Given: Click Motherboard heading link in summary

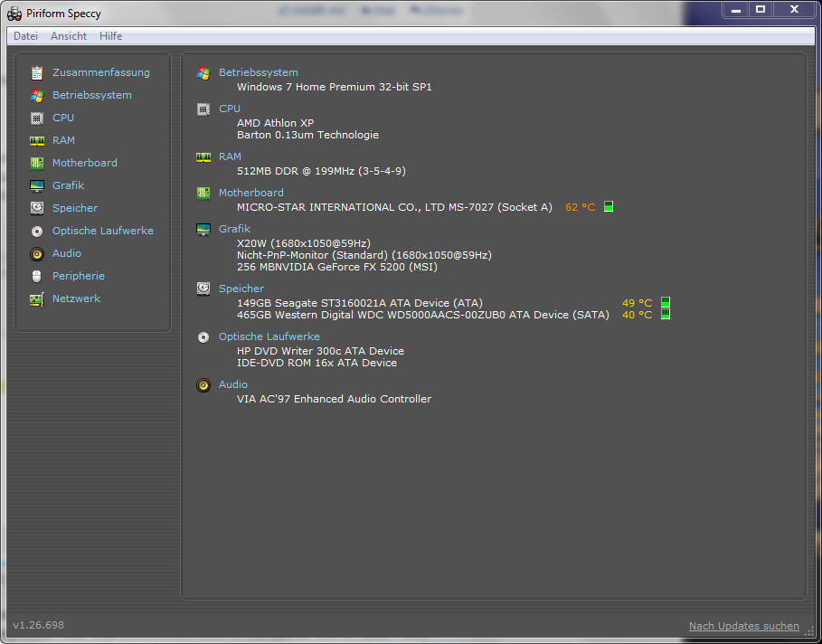Looking at the screenshot, I should pos(251,193).
